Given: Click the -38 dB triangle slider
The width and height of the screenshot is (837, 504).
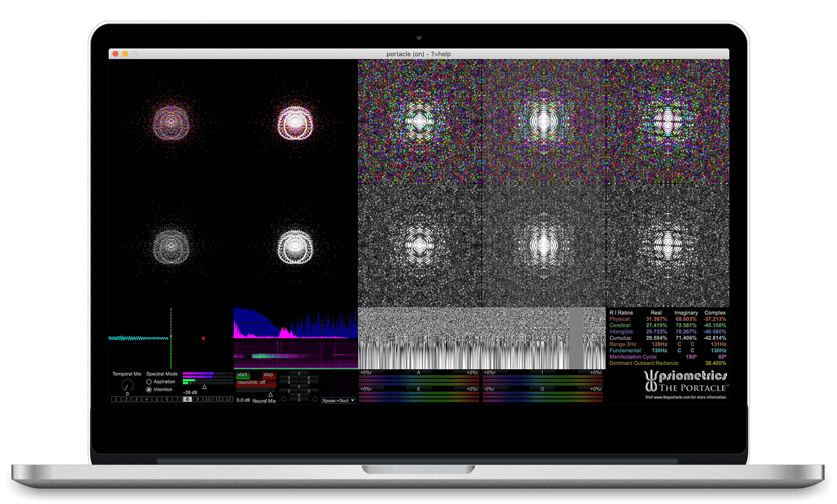Looking at the screenshot, I should pyautogui.click(x=204, y=387).
